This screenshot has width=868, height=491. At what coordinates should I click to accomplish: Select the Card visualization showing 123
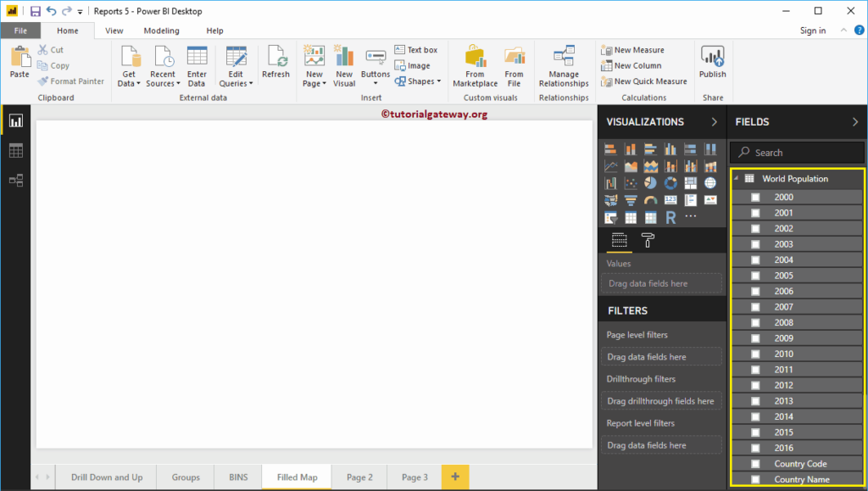[670, 200]
